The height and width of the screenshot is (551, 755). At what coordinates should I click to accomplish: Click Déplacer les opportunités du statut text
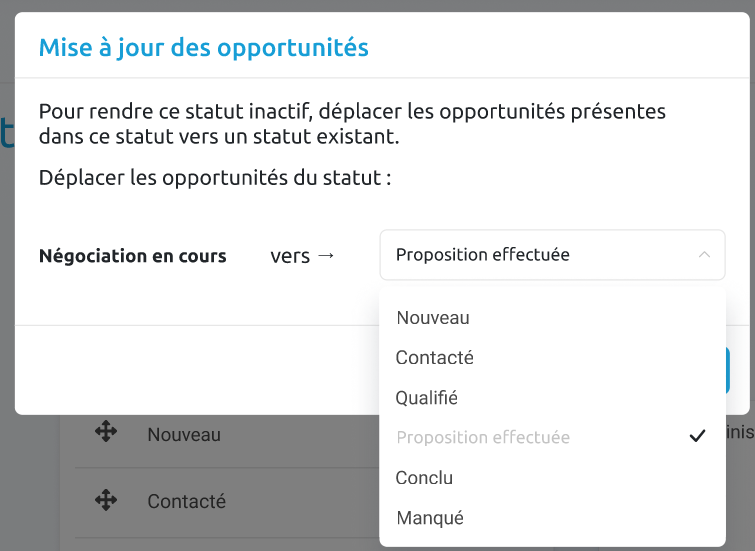[x=215, y=178]
